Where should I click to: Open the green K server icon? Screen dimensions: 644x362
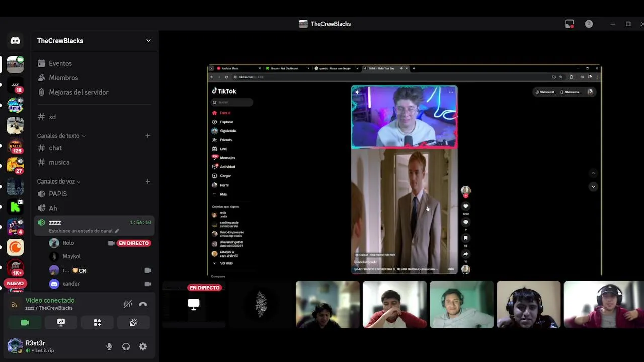tap(15, 207)
